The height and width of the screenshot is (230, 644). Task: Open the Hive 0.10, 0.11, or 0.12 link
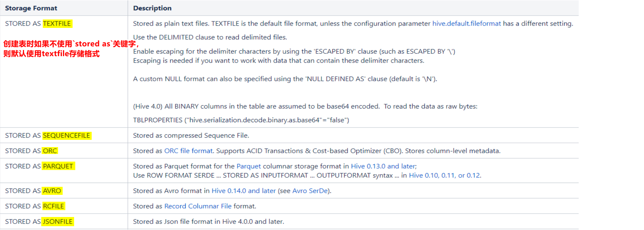coord(445,175)
